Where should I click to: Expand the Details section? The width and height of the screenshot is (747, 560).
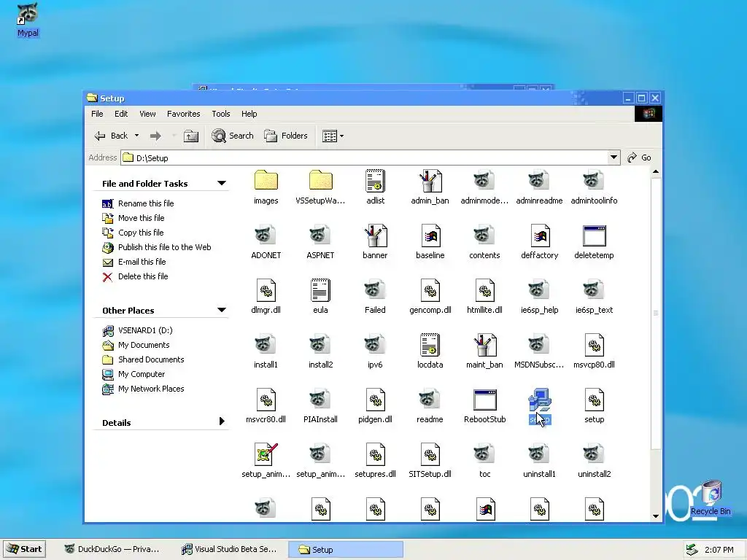pyautogui.click(x=222, y=421)
